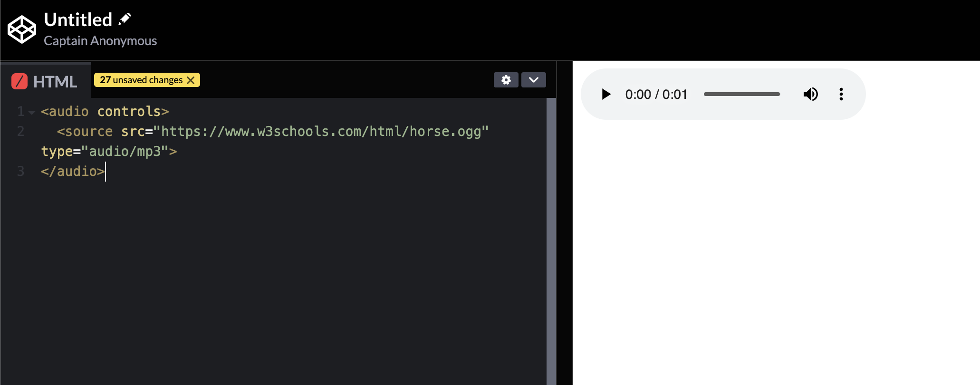Edit the pen title via pencil icon
The width and height of the screenshot is (980, 385).
coord(125,19)
